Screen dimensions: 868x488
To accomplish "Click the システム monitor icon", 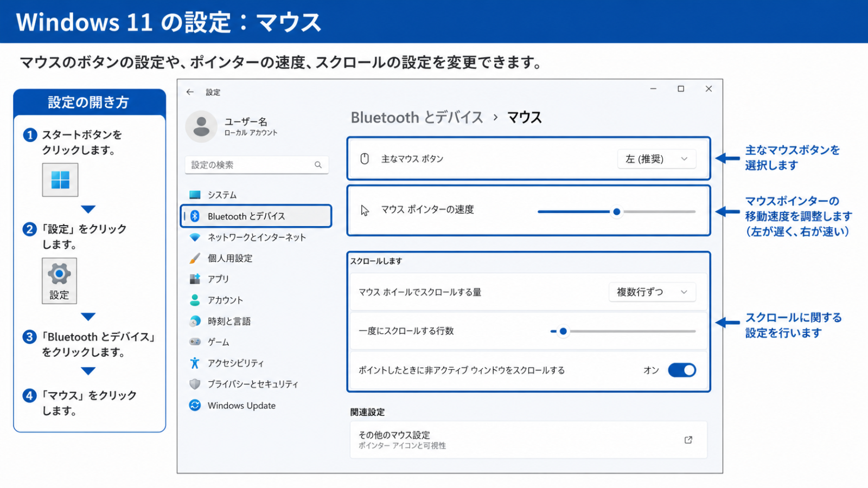I will coord(195,195).
